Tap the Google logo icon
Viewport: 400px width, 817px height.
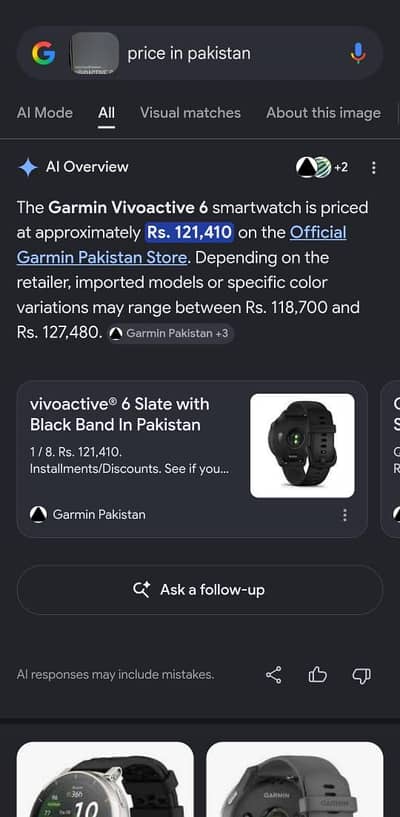(x=43, y=53)
